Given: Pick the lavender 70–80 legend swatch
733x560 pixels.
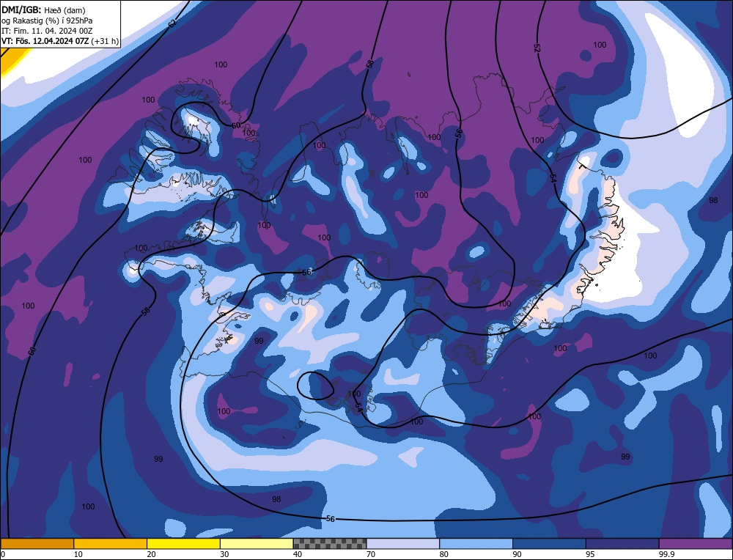Looking at the screenshot, I should coord(403,543).
